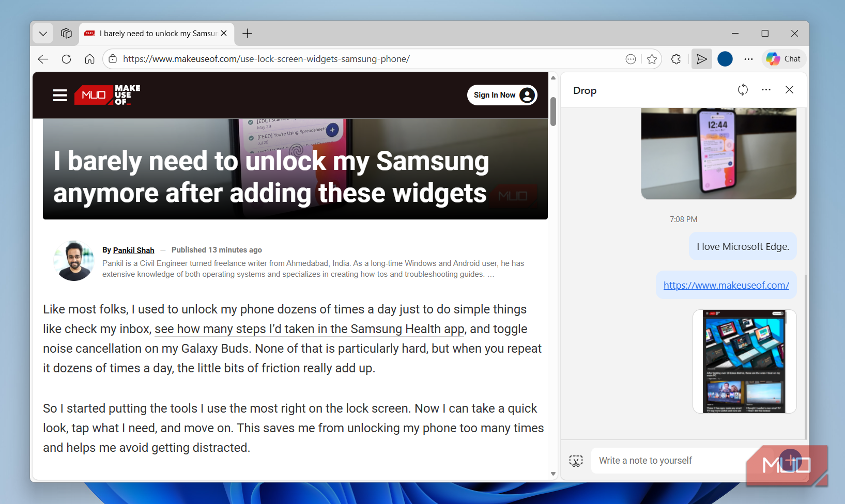Toggle the Drop sidebar send icon

[701, 59]
